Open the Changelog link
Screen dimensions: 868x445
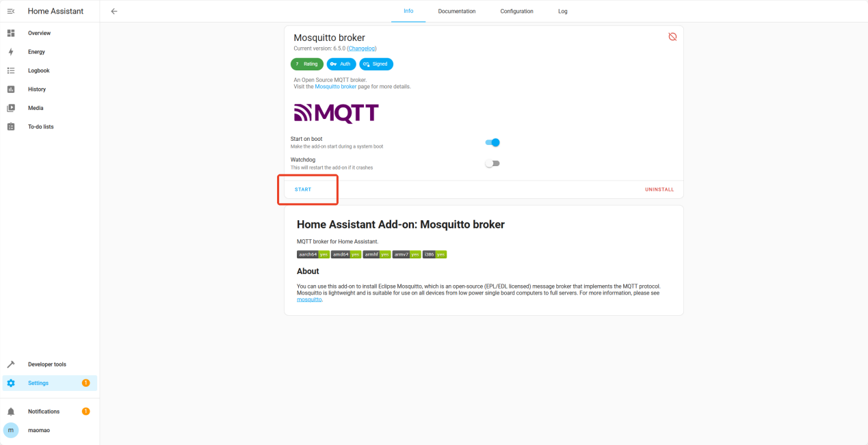coord(361,49)
